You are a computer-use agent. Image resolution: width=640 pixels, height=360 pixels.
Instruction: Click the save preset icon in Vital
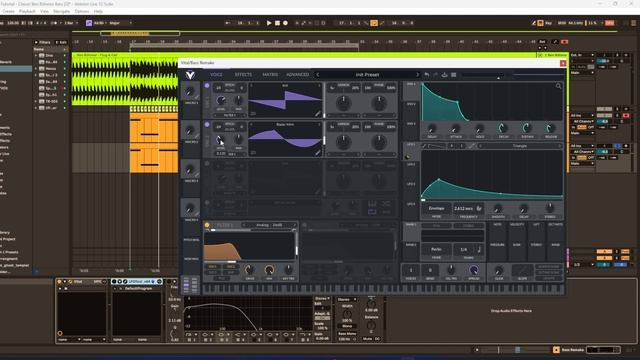tap(444, 75)
